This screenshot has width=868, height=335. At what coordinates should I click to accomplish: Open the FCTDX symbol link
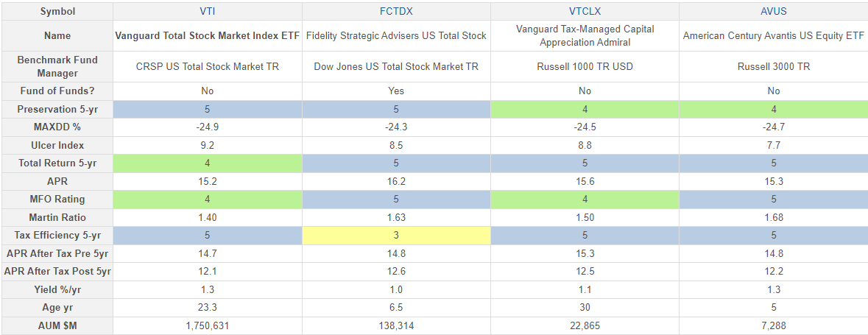(396, 12)
